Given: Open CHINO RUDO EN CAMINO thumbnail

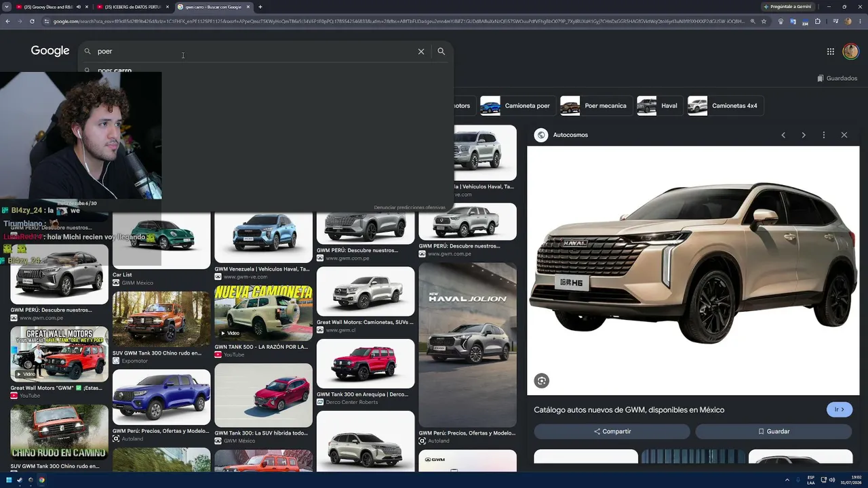Looking at the screenshot, I should pos(59,432).
